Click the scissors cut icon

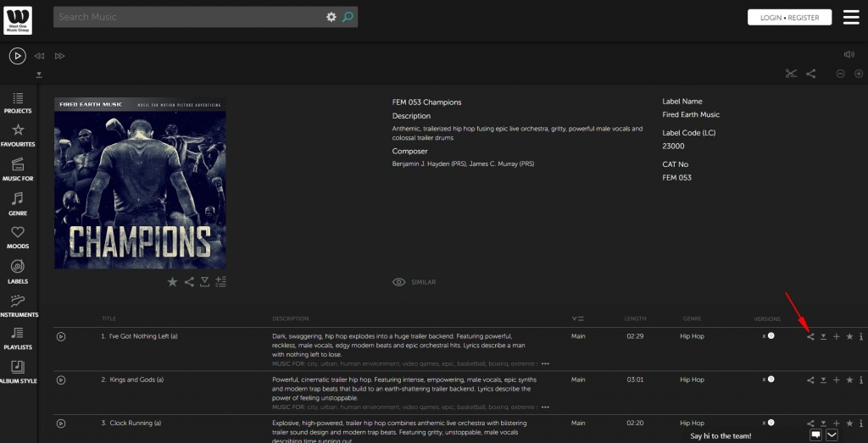coord(791,74)
